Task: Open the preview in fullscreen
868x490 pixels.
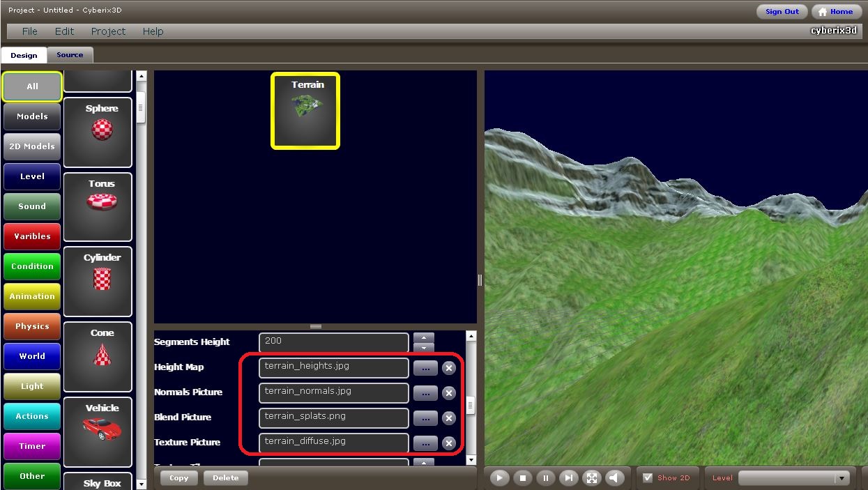Action: point(592,477)
